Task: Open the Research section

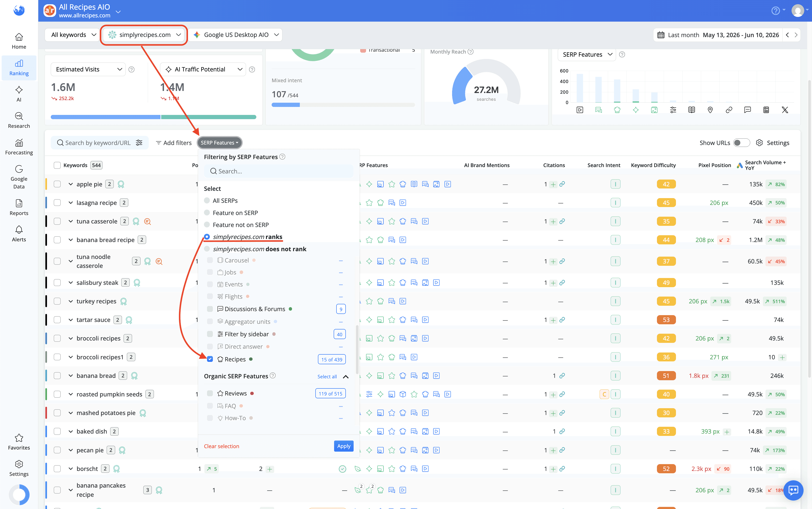Action: (19, 120)
